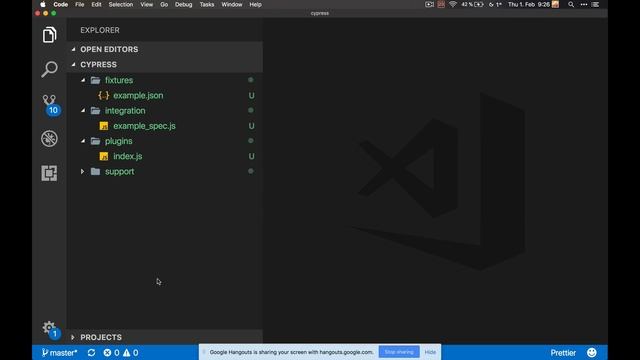Click Prettier in the status bar
640x360 pixels.
click(x=563, y=353)
